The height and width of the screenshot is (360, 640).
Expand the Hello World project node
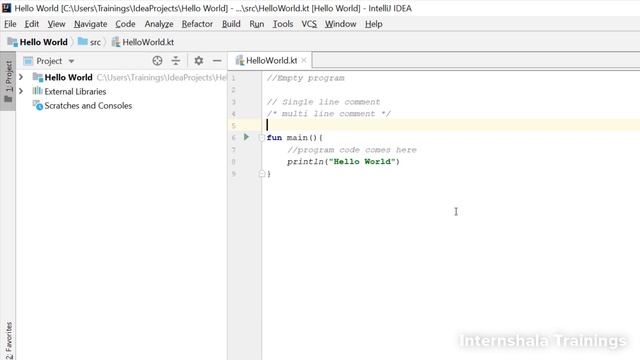tap(21, 77)
